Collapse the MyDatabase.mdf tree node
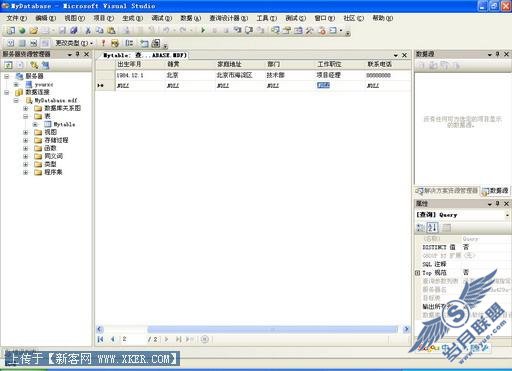 coord(16,100)
